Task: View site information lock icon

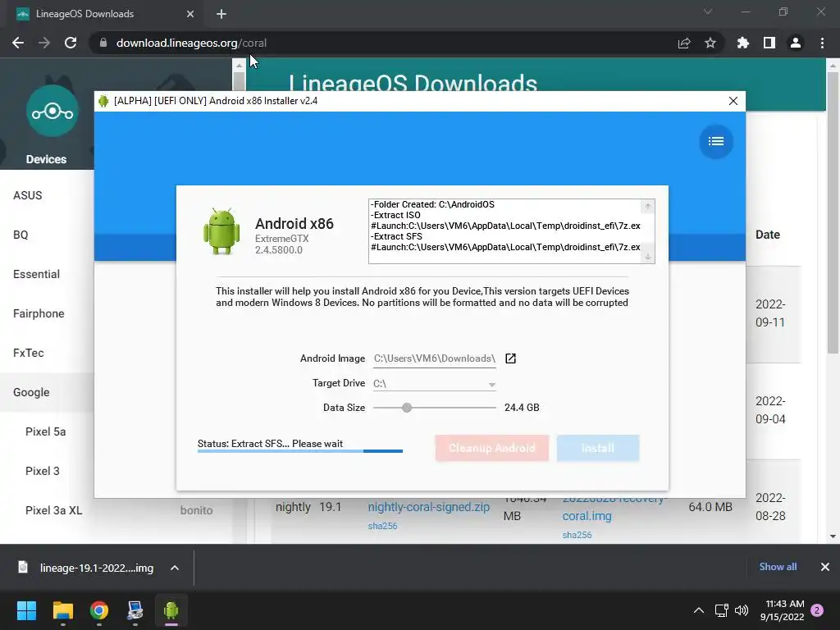Action: tap(103, 43)
